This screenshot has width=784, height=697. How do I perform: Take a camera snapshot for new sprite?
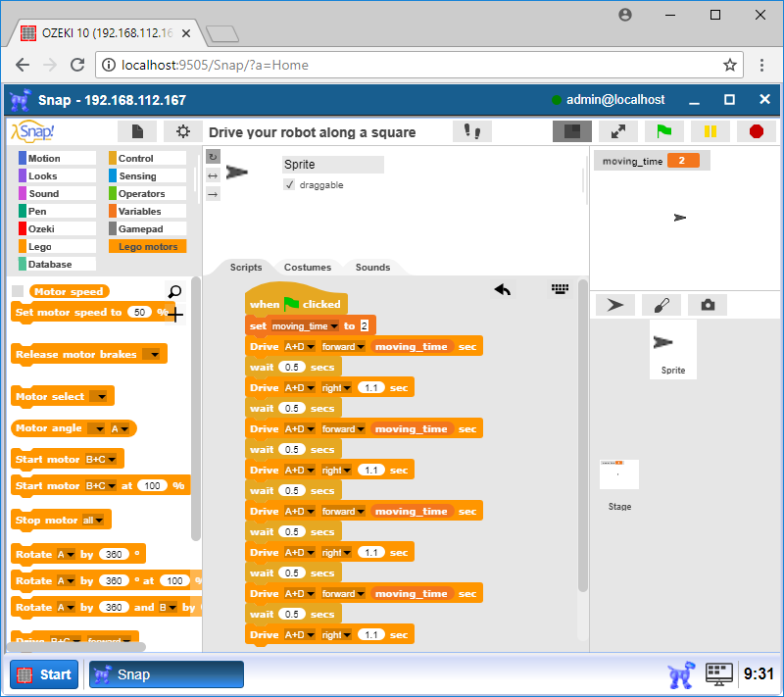point(708,305)
